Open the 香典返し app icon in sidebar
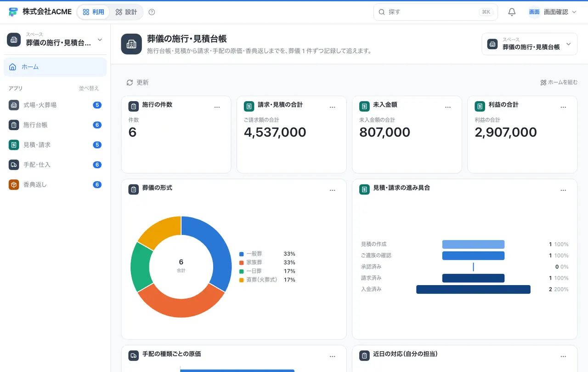This screenshot has height=372, width=588. [x=14, y=184]
